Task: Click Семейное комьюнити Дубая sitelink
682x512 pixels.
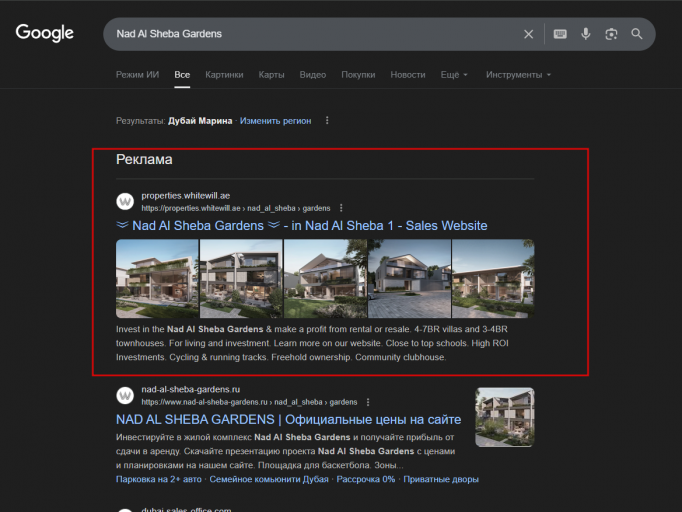Action: pyautogui.click(x=269, y=479)
